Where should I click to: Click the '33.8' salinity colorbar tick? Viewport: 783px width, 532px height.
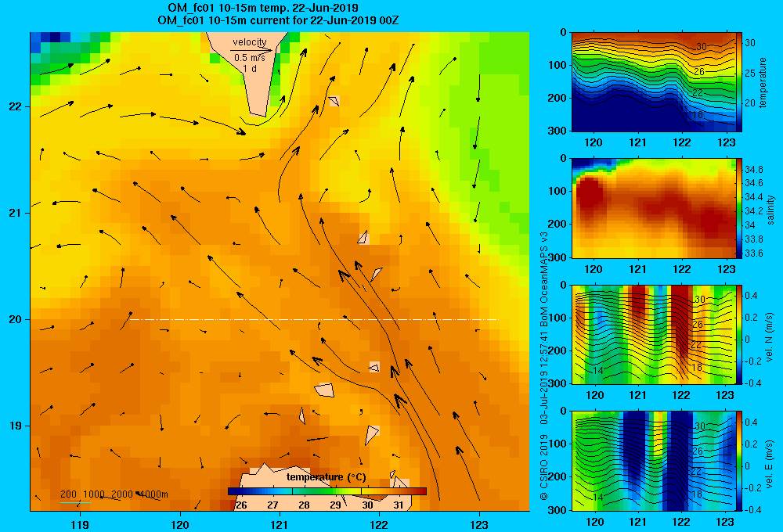click(x=754, y=239)
